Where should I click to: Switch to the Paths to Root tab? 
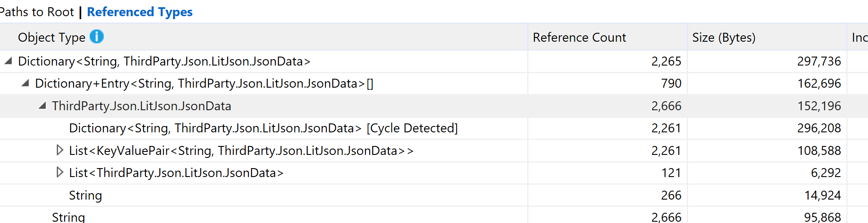tap(37, 12)
